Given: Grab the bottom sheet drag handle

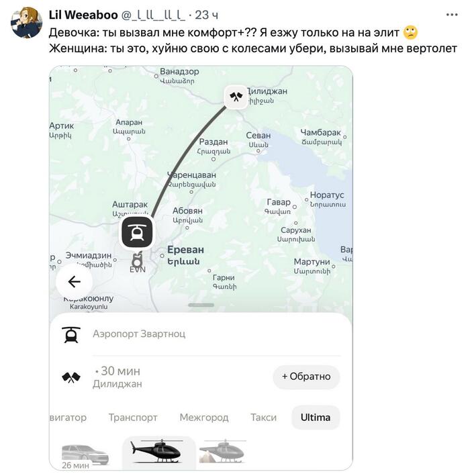Looking at the screenshot, I should click(x=201, y=305).
